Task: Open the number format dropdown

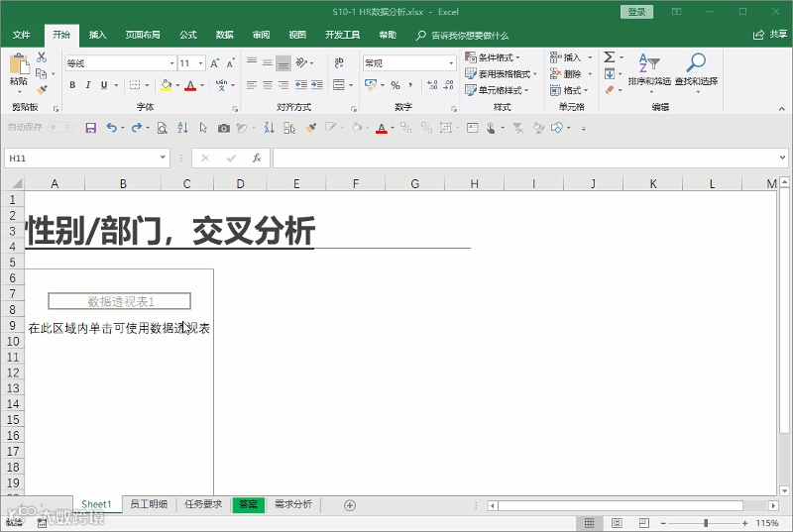Action: [451, 63]
